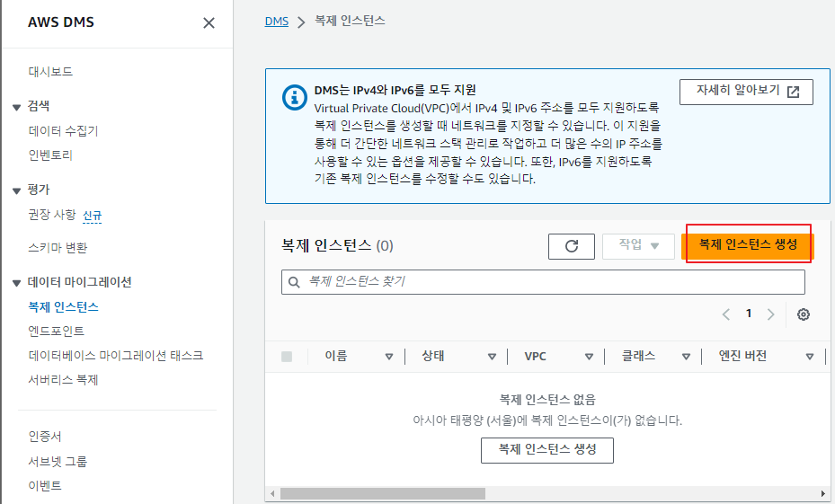Screen dimensions: 835x504
Task: Sort by 클래스 column arrow
Action: point(686,357)
